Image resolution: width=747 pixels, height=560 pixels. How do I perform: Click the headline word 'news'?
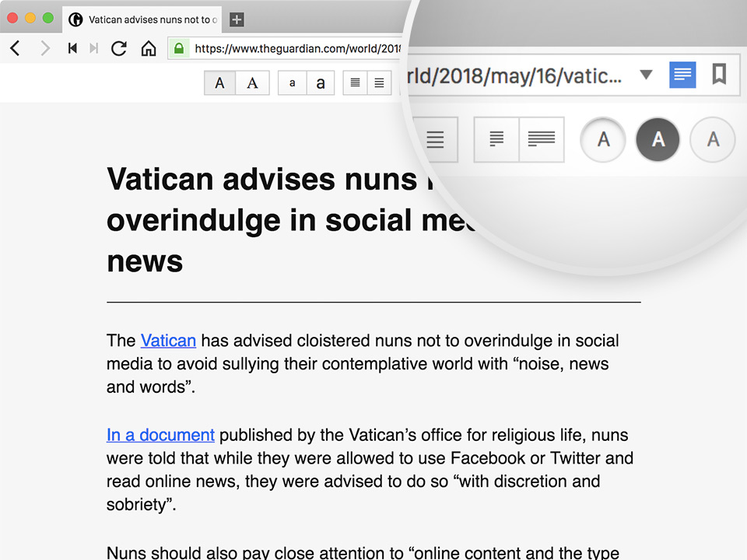pyautogui.click(x=145, y=261)
